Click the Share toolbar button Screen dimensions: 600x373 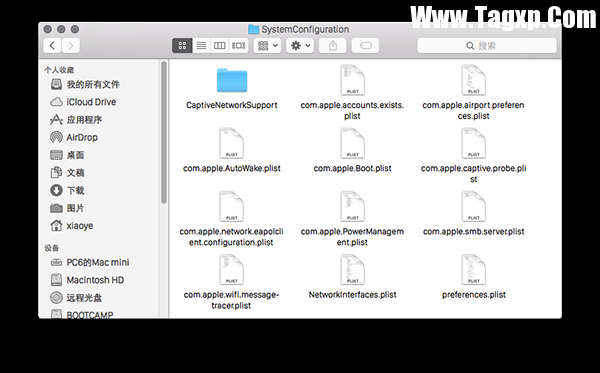click(x=333, y=46)
